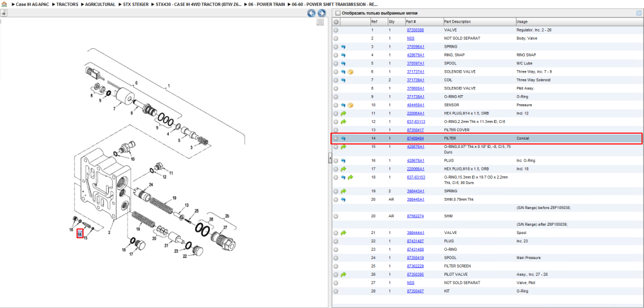The image size is (644, 308).
Task: Add KIT ref 28 with plus icon
Action: 336,291
